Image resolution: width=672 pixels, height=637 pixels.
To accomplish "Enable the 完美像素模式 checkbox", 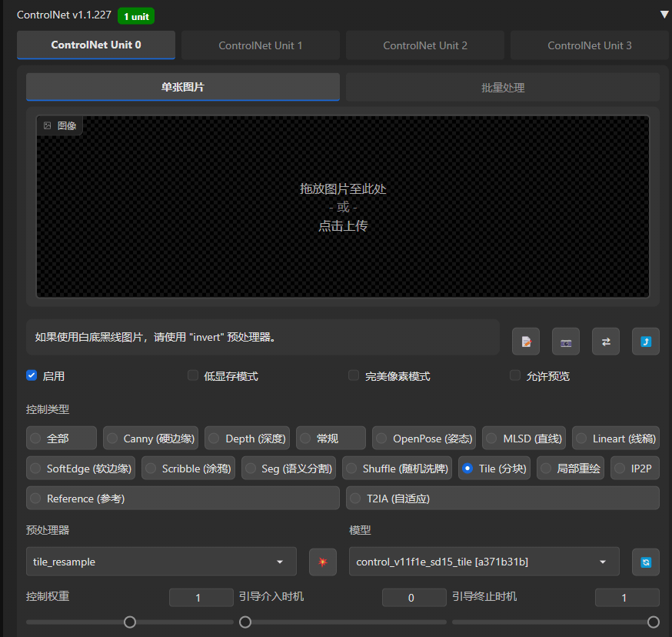I will click(354, 375).
